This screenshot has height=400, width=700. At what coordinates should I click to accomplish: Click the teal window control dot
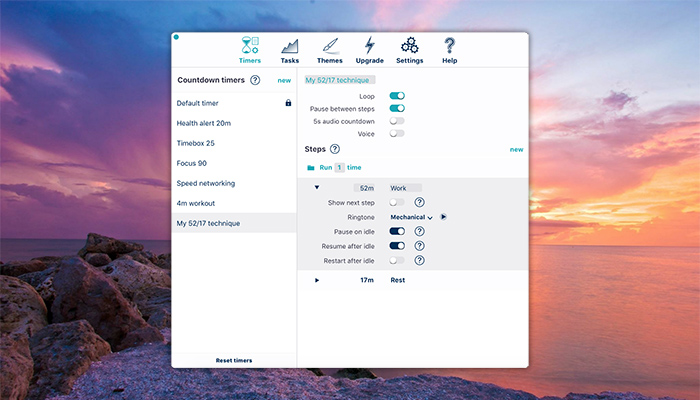176,37
